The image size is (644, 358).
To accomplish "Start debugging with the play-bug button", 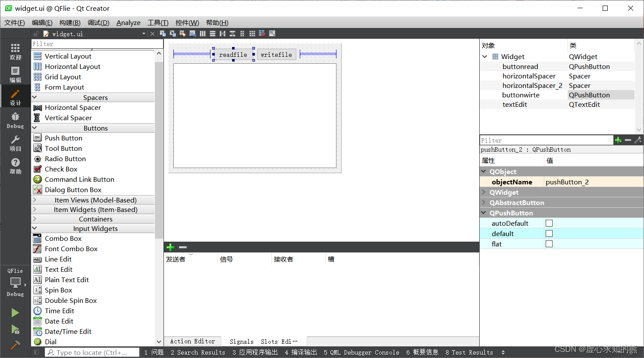I will point(15,330).
